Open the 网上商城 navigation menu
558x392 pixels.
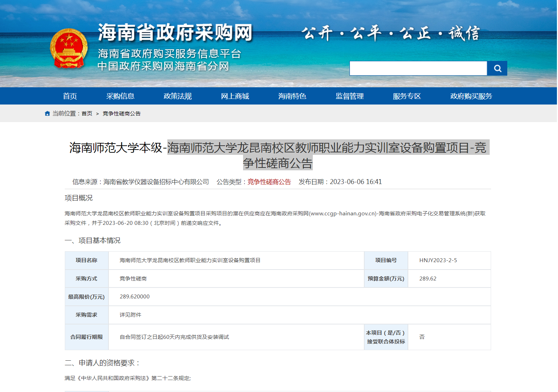(235, 96)
